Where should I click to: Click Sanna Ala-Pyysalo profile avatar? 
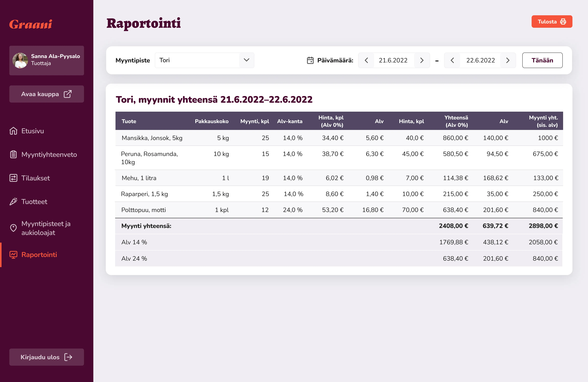click(20, 60)
